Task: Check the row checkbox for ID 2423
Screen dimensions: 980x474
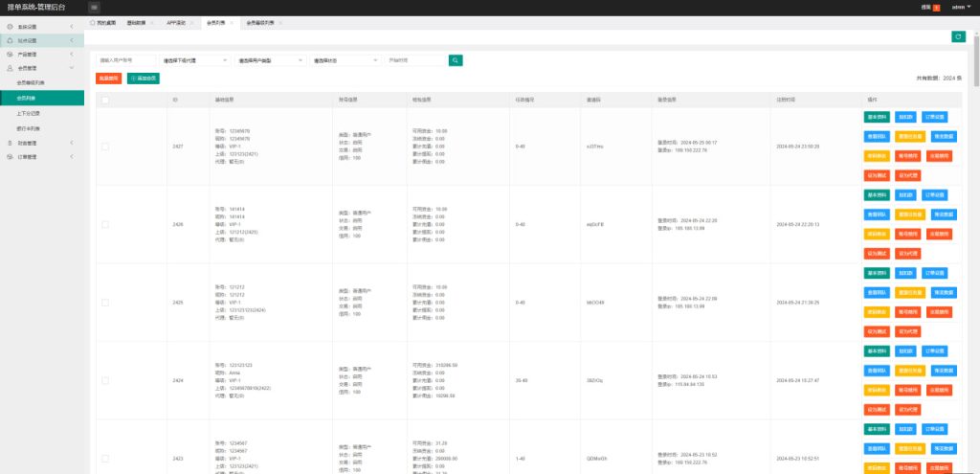Action: pos(105,459)
